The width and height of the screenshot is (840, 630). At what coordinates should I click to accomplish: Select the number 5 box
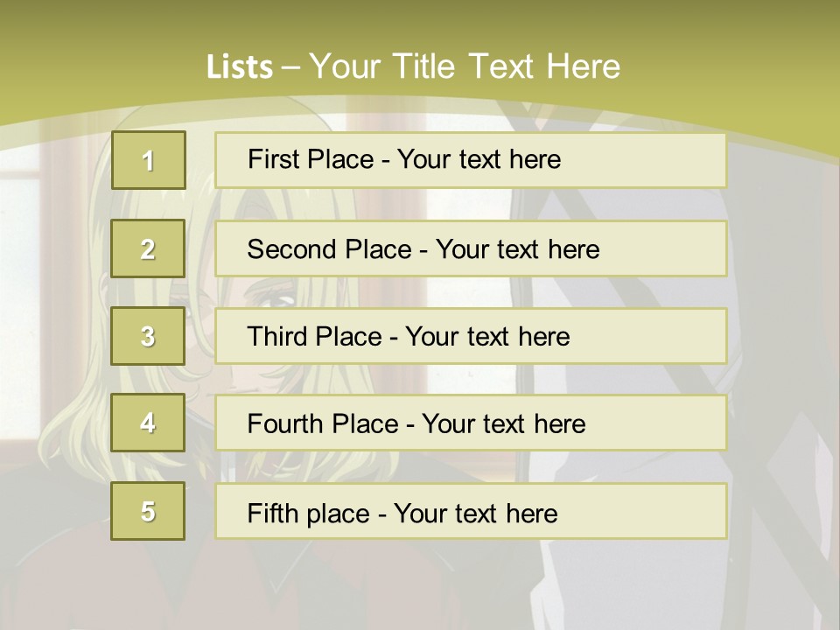[148, 511]
